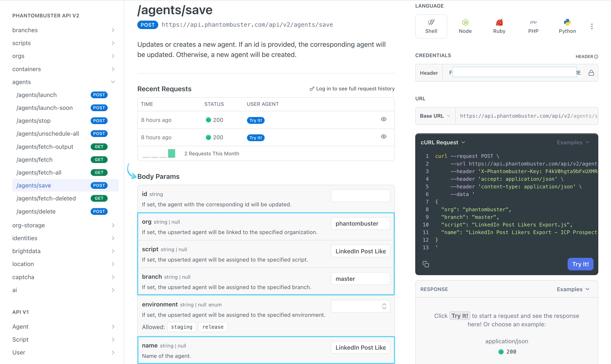The width and height of the screenshot is (611, 364).
Task: Click the id string input field
Action: click(360, 196)
